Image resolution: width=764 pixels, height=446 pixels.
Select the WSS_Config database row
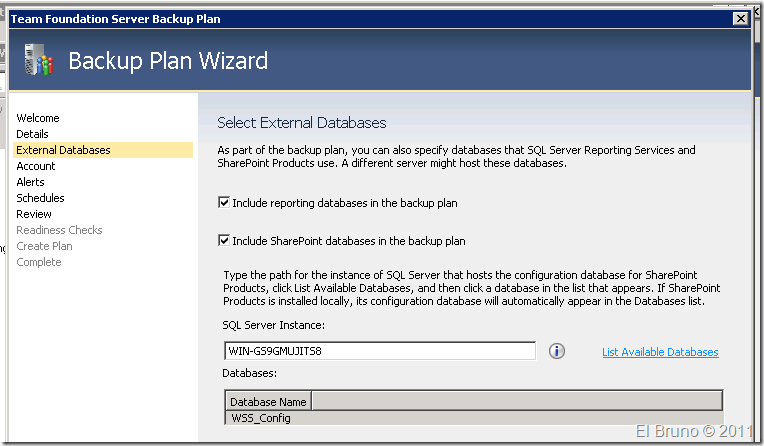pyautogui.click(x=261, y=418)
